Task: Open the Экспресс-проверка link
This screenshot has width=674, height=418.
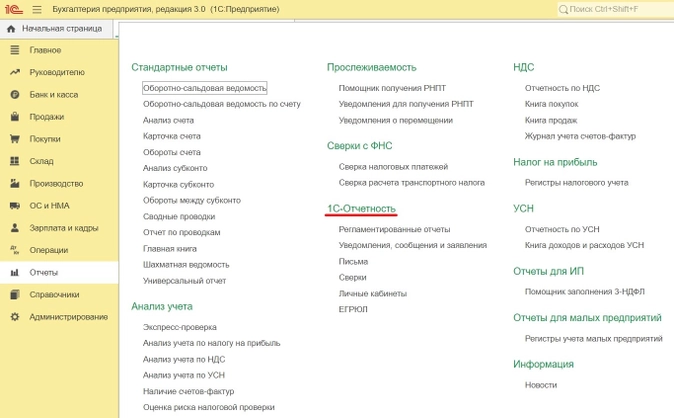Action: point(180,327)
